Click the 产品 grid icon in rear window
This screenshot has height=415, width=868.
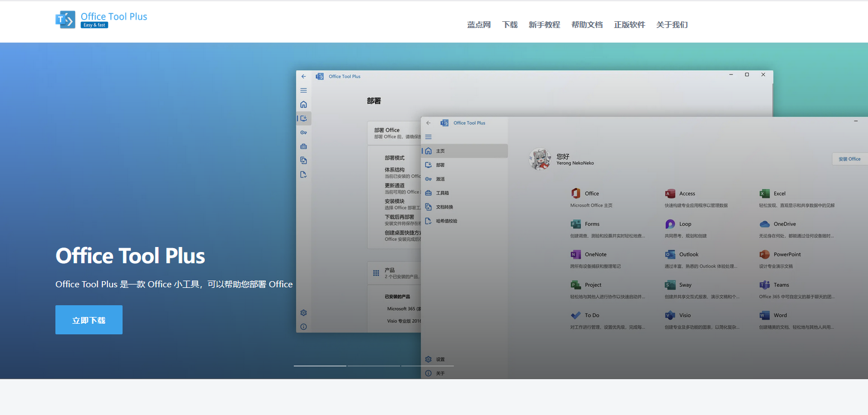pos(376,273)
